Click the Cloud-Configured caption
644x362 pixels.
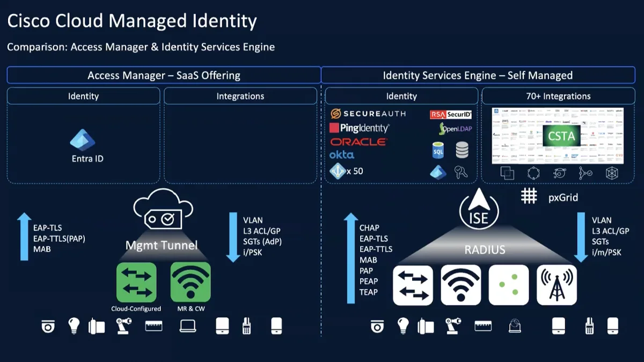coord(136,308)
